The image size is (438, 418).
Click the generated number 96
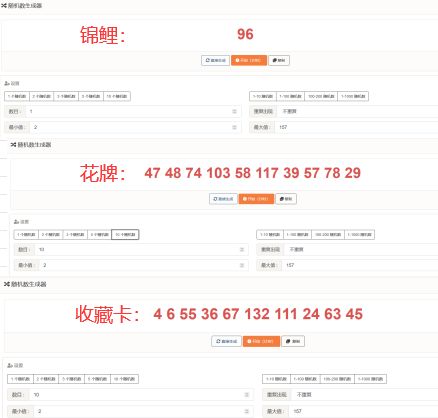pos(245,34)
